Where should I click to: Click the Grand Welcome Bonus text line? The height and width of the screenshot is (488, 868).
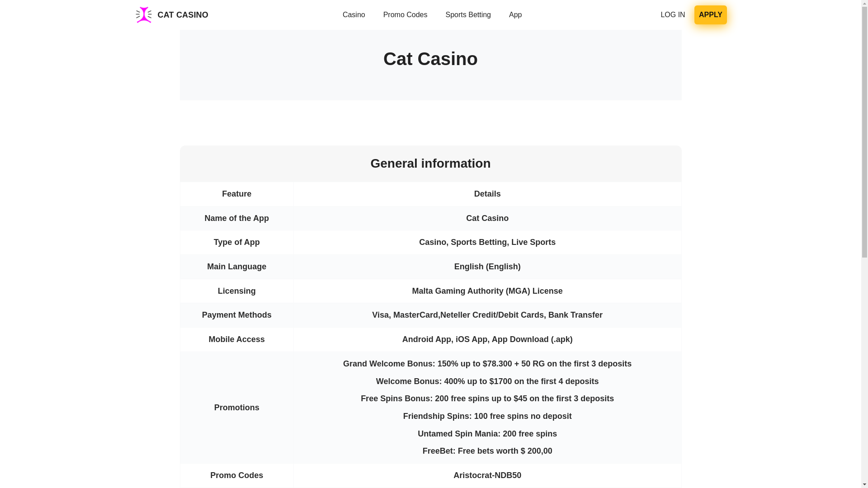click(x=487, y=364)
